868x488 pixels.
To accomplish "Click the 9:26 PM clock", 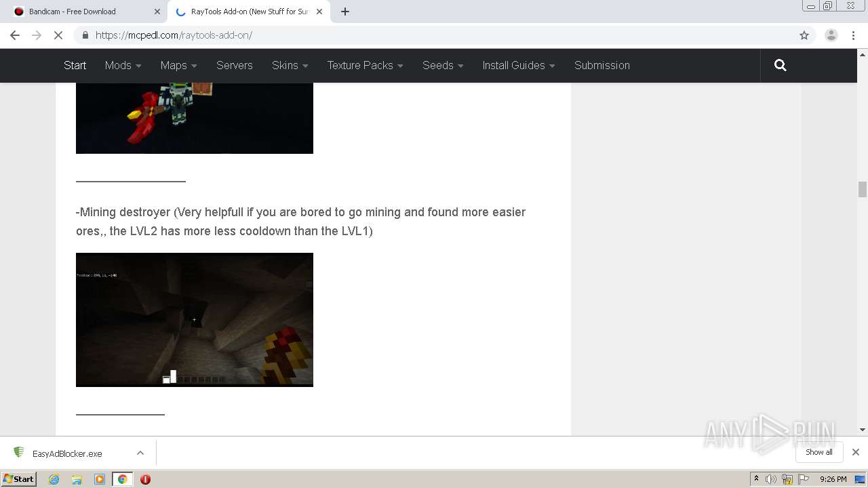I will 833,479.
